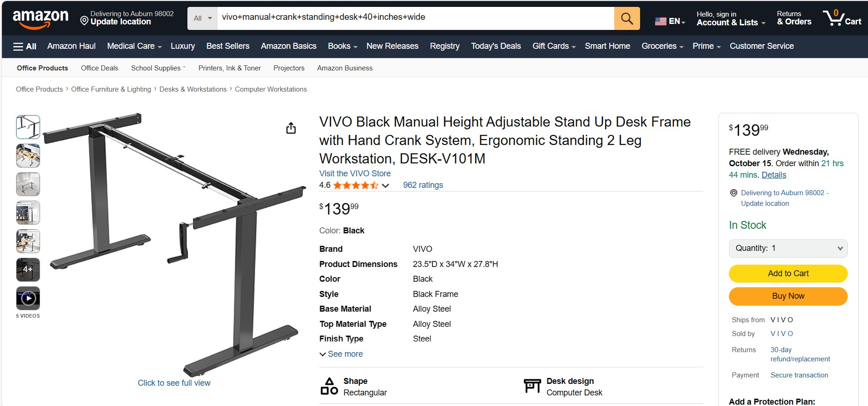Click Add to Cart button
This screenshot has width=868, height=406.
[x=788, y=273]
